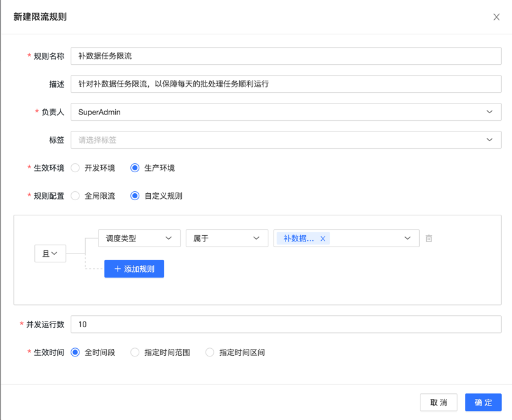Delete the 调度类型 rule row with the trash icon
The height and width of the screenshot is (420, 512).
click(429, 238)
